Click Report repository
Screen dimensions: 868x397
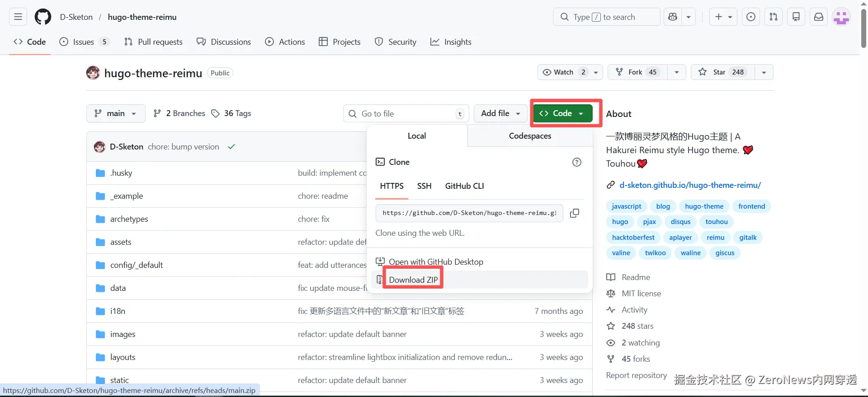click(x=637, y=375)
